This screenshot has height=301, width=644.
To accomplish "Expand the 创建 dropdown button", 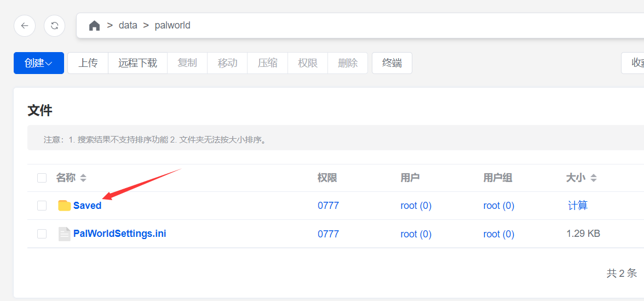I will [x=38, y=63].
